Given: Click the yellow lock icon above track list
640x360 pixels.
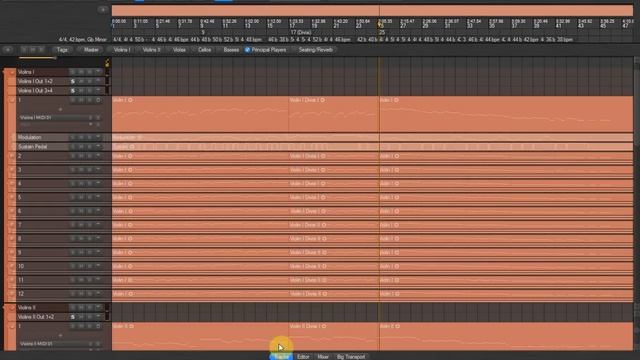Looking at the screenshot, I should (107, 63).
